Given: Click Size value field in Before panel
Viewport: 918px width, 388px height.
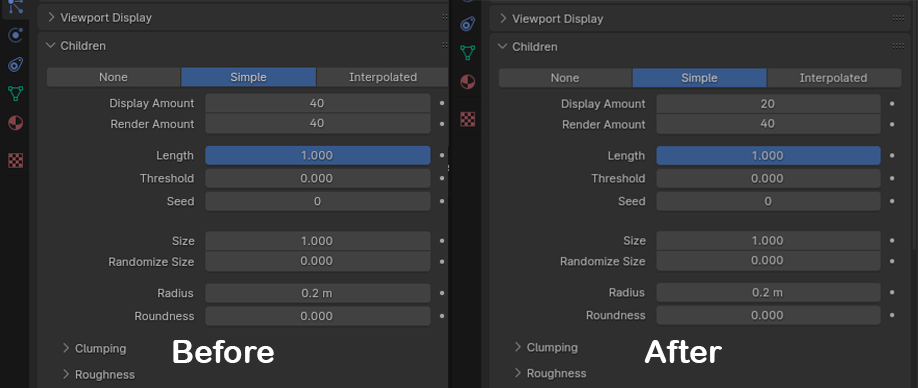Looking at the screenshot, I should click(x=317, y=241).
